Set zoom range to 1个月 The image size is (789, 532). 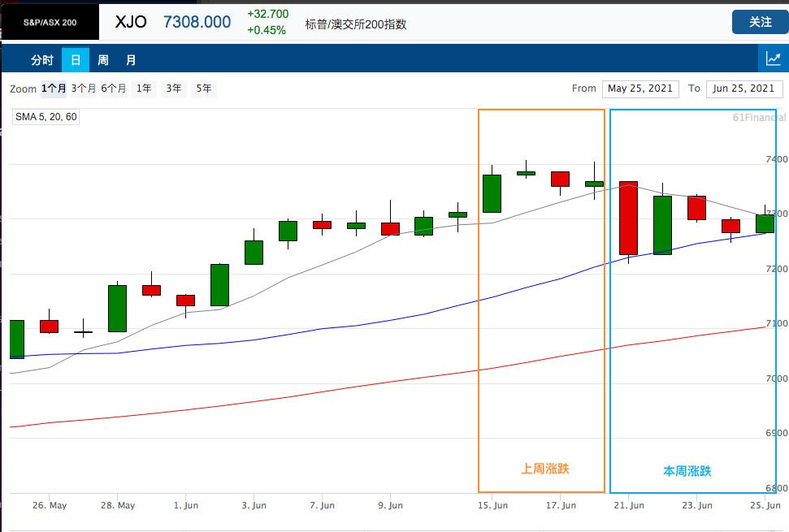pos(54,89)
